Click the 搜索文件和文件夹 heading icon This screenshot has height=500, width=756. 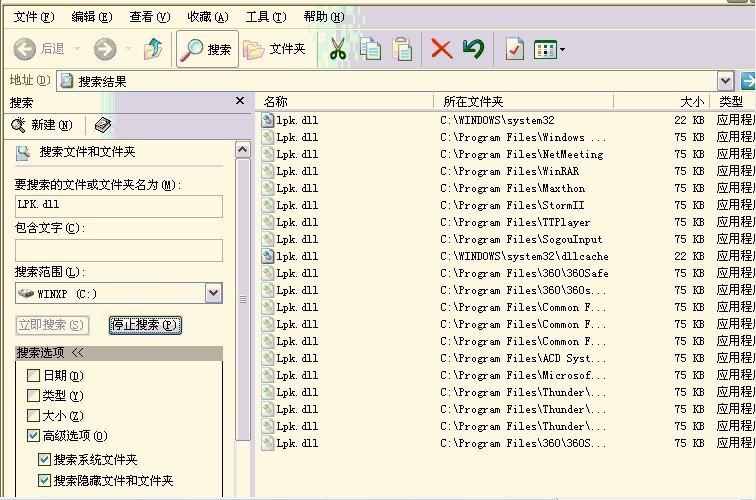(23, 153)
